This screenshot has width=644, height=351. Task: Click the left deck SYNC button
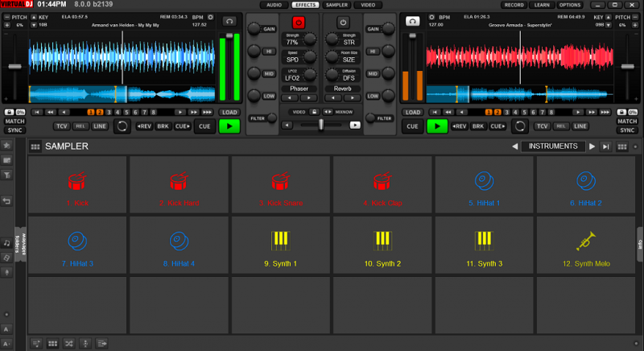point(14,130)
